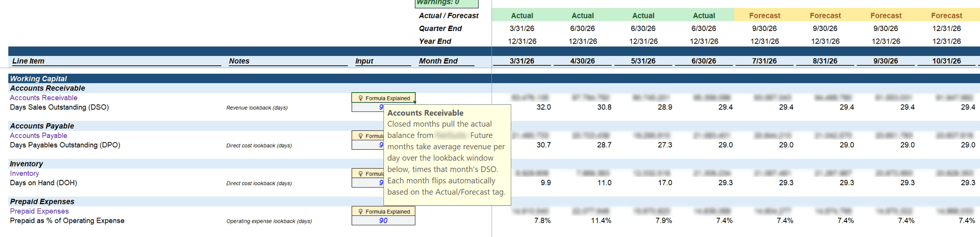This screenshot has width=980, height=237.
Task: Select Prepaid as % of Operating Expense label
Action: coord(67,221)
